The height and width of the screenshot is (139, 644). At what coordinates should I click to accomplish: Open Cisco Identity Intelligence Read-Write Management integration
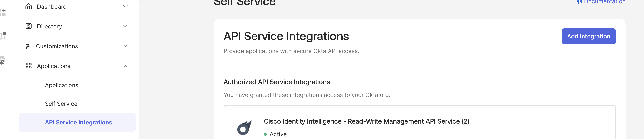(x=366, y=121)
